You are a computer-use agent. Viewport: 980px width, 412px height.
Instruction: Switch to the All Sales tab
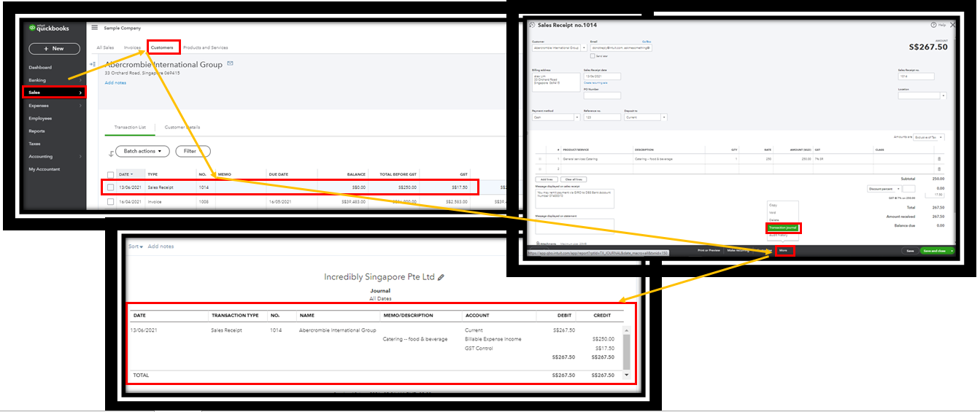coord(105,47)
